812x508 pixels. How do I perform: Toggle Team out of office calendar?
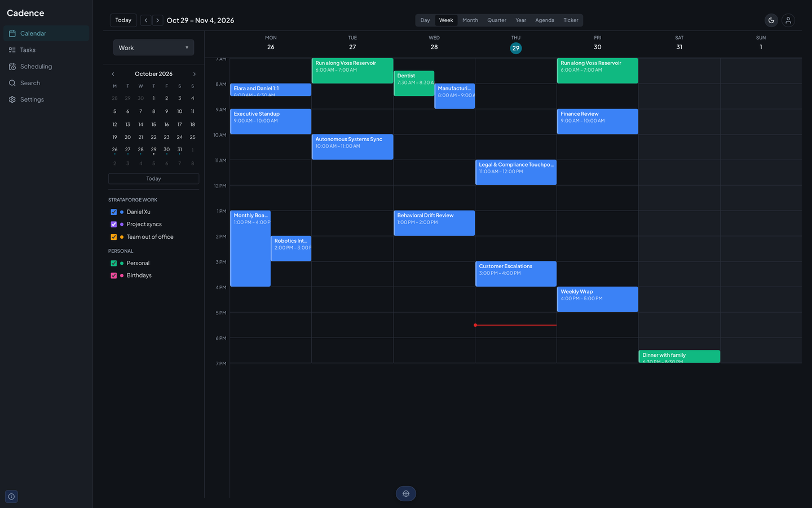[x=114, y=237]
